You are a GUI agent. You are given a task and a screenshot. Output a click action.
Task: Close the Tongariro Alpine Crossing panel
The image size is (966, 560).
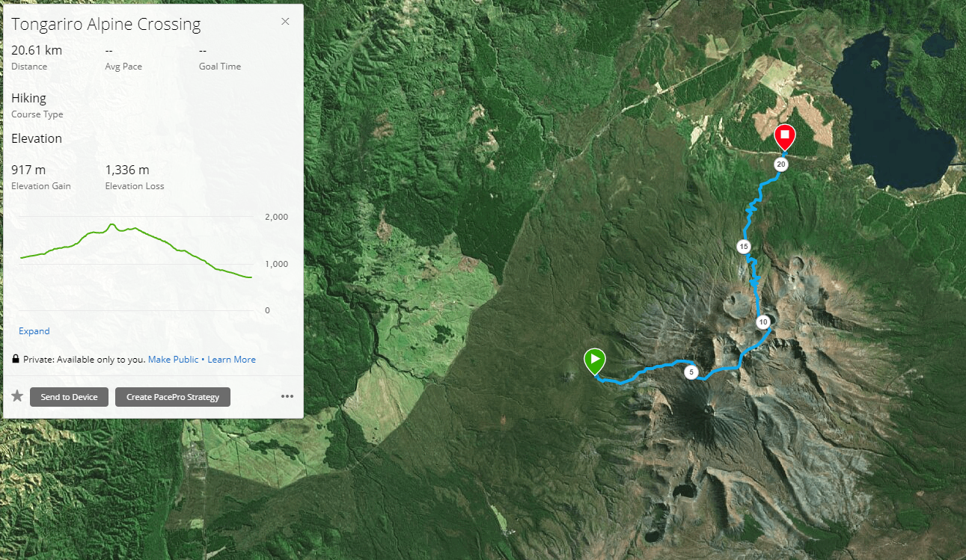pos(285,22)
